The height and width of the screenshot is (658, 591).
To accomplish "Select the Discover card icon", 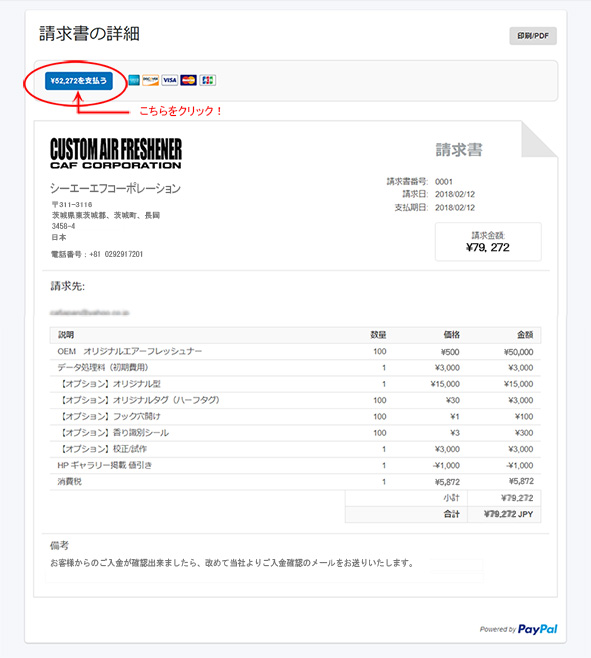I will 150,80.
